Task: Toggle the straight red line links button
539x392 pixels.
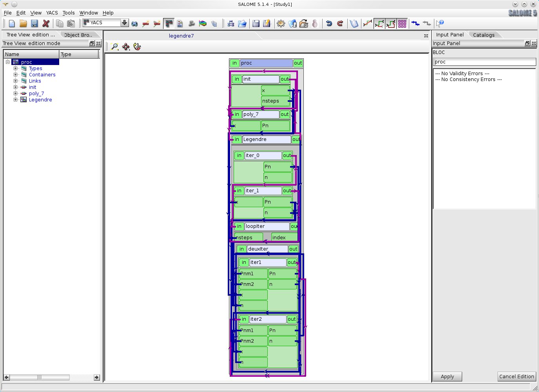Action: [368, 23]
